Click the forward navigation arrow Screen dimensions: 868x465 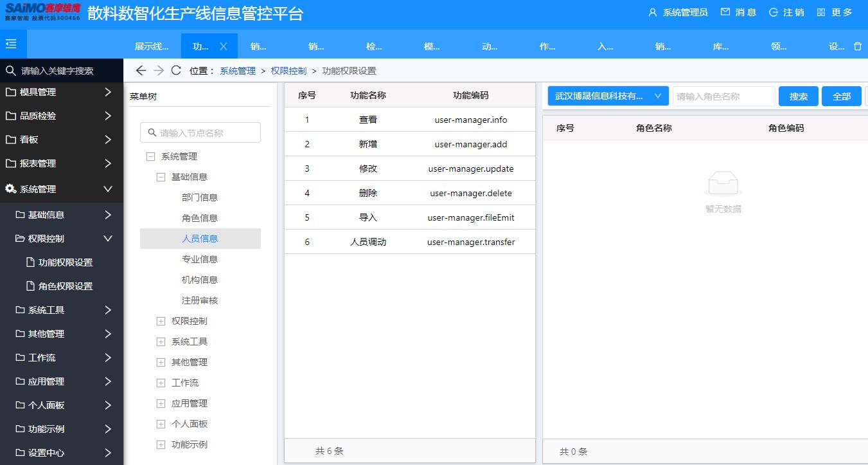point(159,70)
